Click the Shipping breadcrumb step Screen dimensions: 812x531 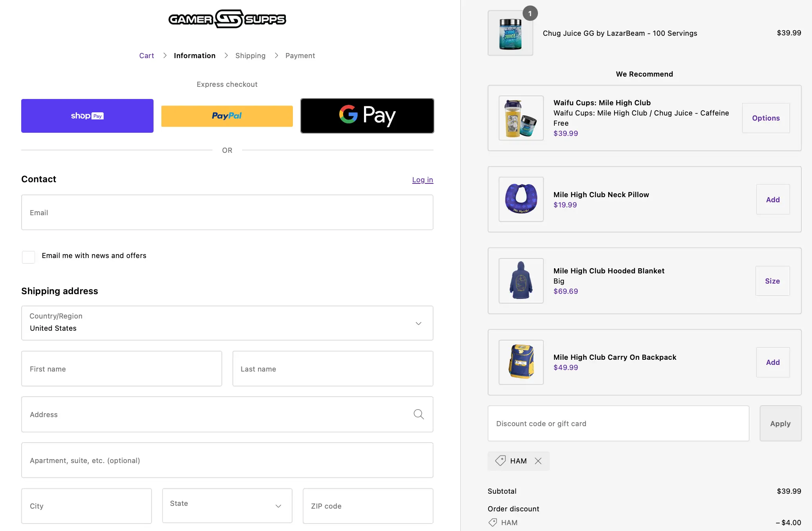(x=250, y=56)
